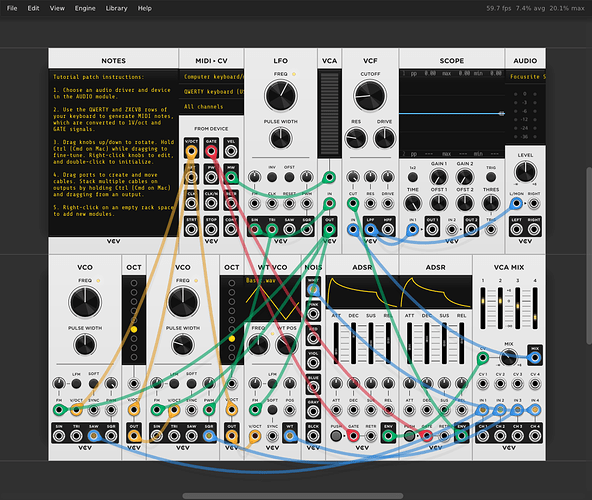Click the LFO SAW output port
Viewport: 592px width, 500px height.
coord(289,229)
